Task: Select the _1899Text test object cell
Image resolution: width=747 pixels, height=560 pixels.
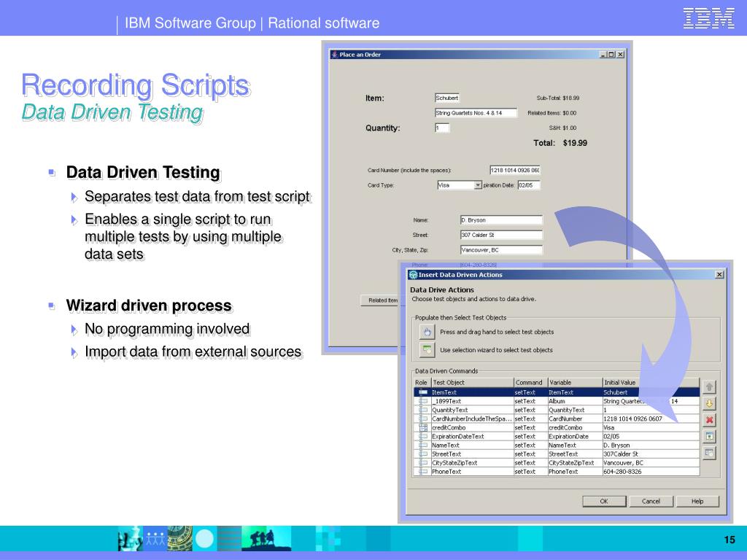Action: [473, 401]
